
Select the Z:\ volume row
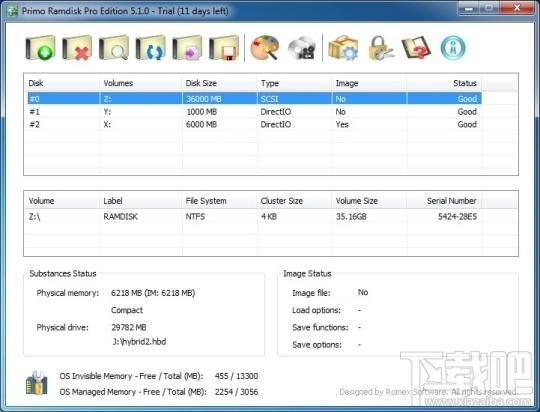pyautogui.click(x=254, y=217)
